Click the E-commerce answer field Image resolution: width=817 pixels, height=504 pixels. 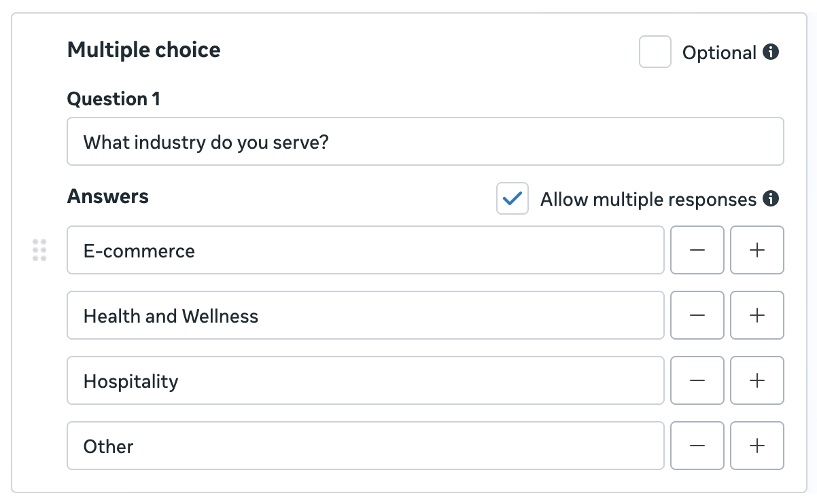(366, 250)
